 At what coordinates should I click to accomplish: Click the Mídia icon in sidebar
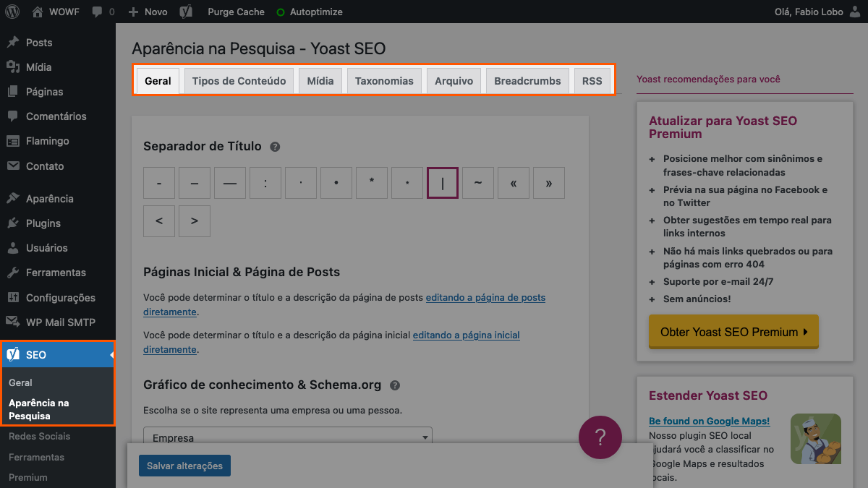pyautogui.click(x=13, y=67)
